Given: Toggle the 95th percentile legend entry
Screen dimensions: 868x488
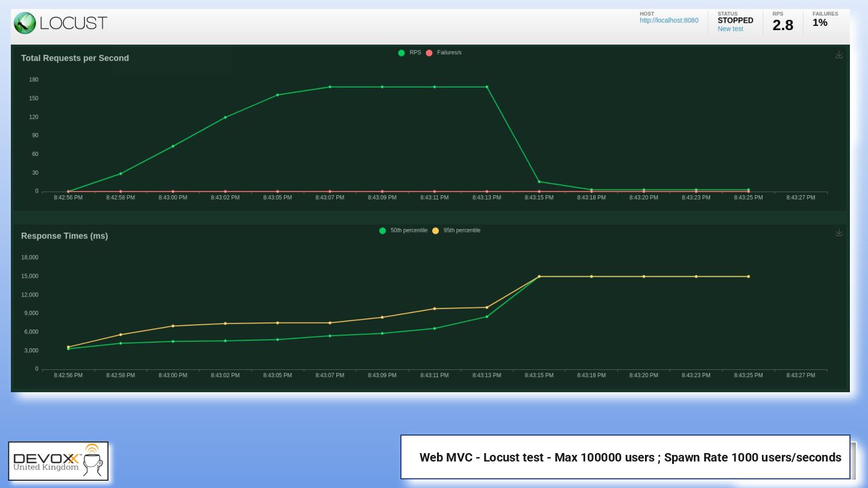Looking at the screenshot, I should (x=456, y=231).
